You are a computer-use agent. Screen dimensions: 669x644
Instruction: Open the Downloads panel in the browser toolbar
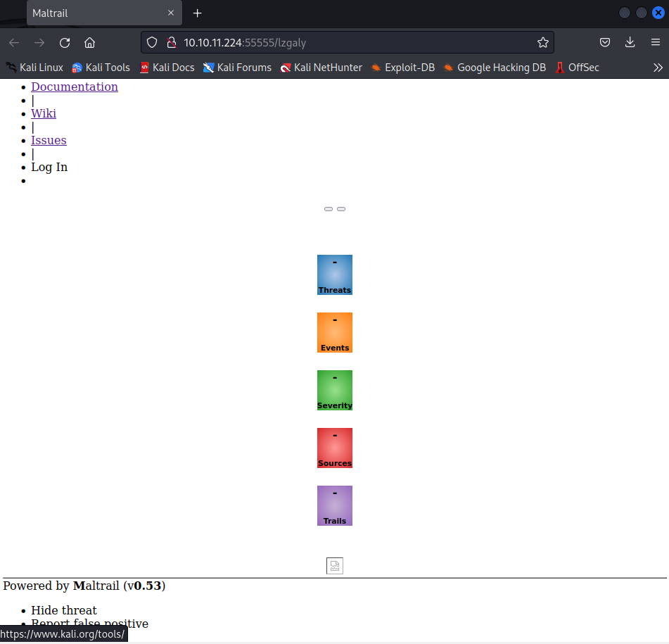coord(630,42)
